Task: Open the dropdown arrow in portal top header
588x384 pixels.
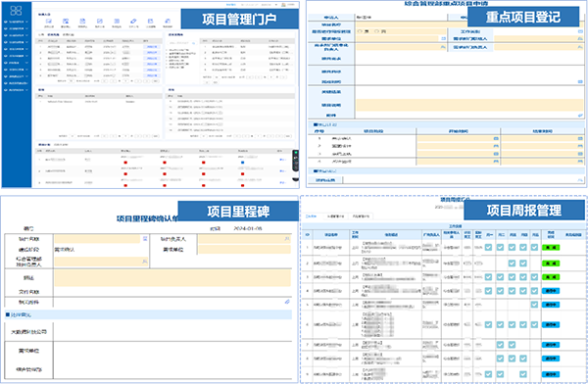Action: [276, 5]
